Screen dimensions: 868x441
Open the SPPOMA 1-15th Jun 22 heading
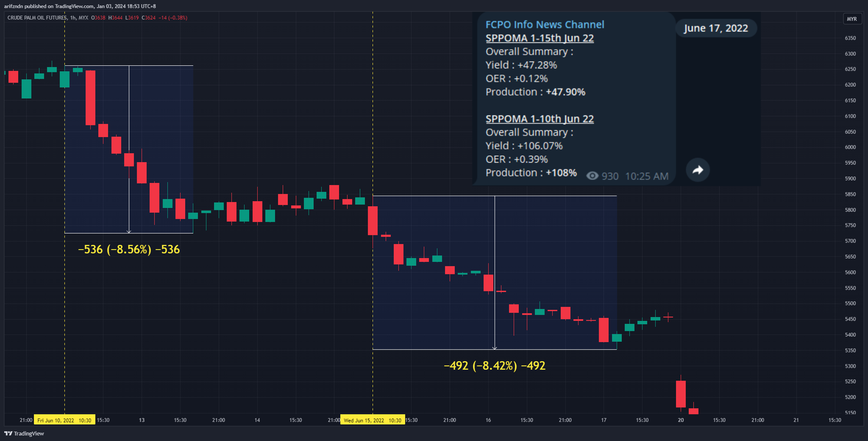coord(539,38)
